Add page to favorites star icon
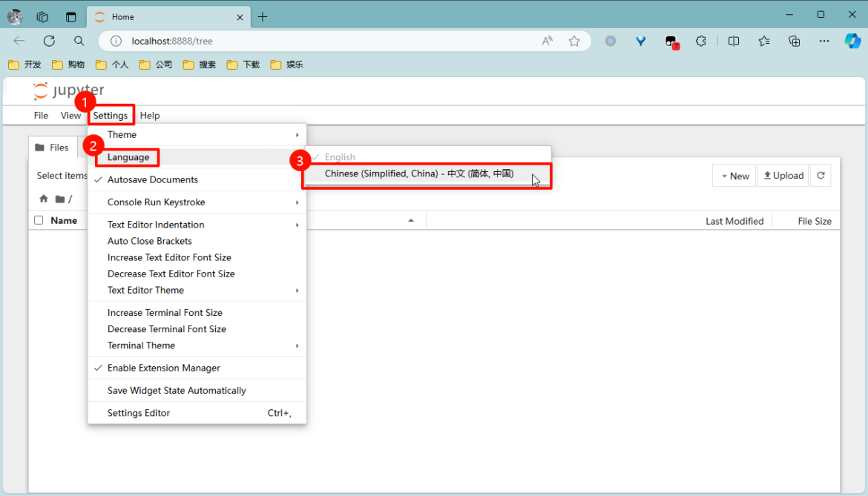This screenshot has height=496, width=868. (x=574, y=41)
